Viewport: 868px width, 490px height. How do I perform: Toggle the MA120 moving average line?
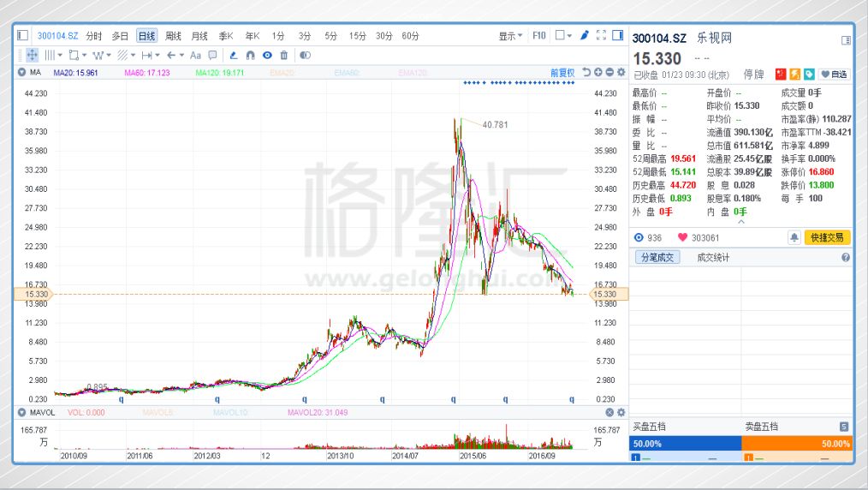tap(220, 73)
